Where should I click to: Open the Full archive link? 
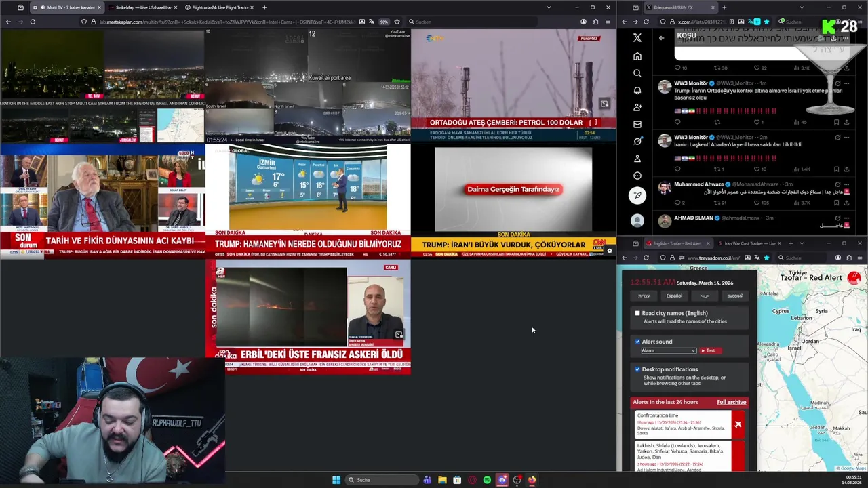[731, 402]
